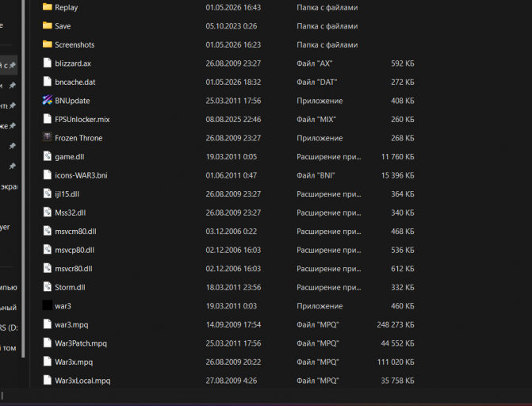Select the date 14.09.2009 17:54

(233, 325)
